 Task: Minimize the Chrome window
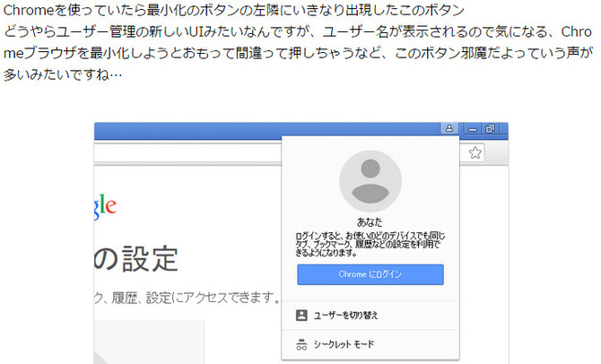tap(473, 129)
